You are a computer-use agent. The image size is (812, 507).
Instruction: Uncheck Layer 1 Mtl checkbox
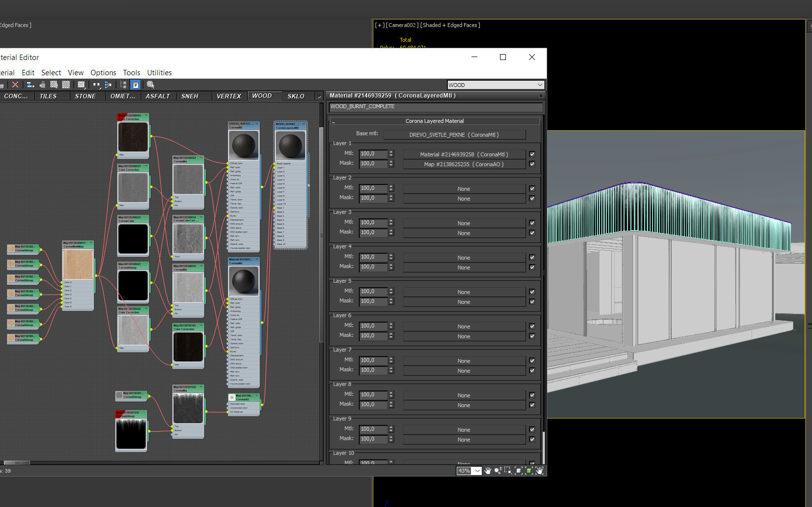pyautogui.click(x=532, y=154)
